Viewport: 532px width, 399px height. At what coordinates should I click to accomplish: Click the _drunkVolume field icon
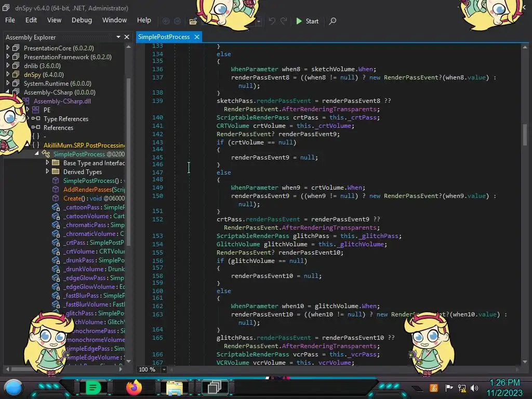56,269
